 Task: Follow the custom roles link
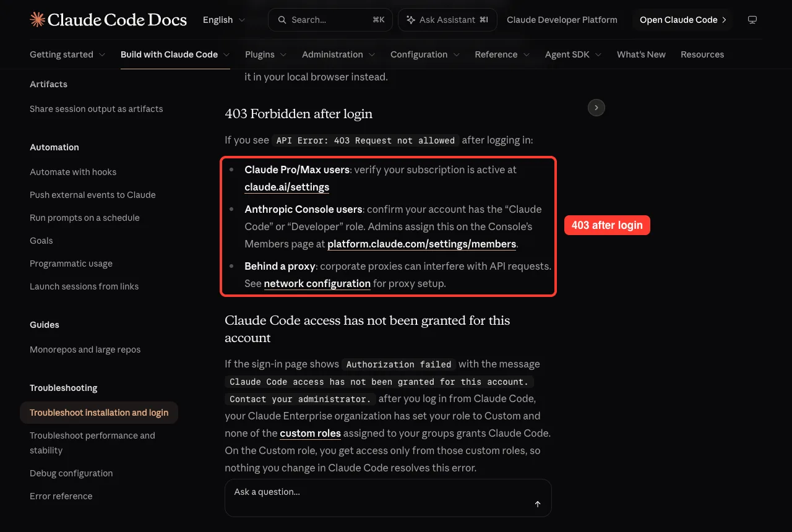(x=311, y=433)
